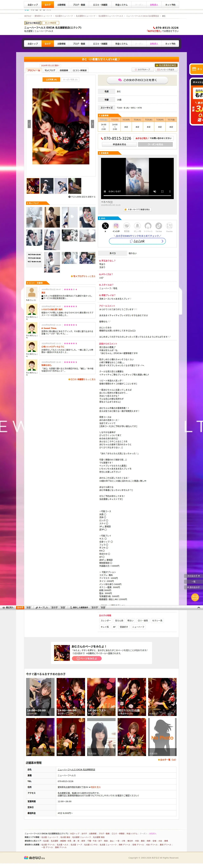Open the たかさん reviewer avatar

32,293
